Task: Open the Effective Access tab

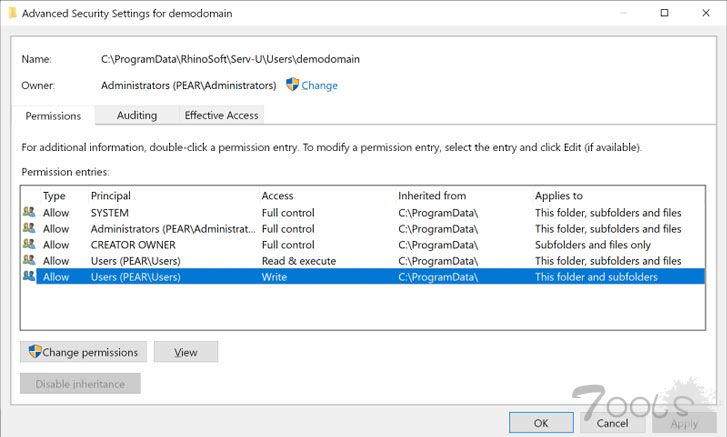Action: [221, 116]
